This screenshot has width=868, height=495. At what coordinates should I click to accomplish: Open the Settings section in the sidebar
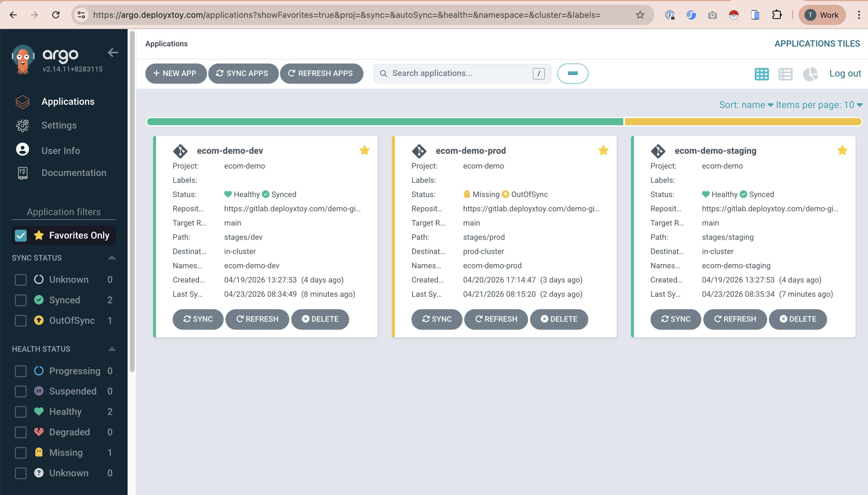(59, 125)
